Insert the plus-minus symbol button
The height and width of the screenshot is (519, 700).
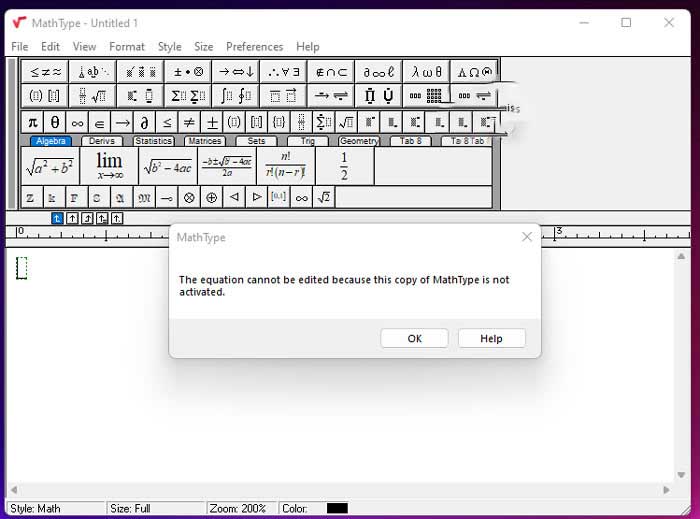[212, 122]
